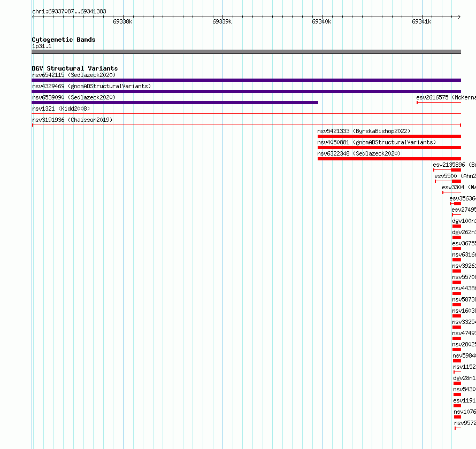The image size is (476, 449).
Task: Open variant nsv6542115 (Sedlazeck2020) label
Action: 74,75
